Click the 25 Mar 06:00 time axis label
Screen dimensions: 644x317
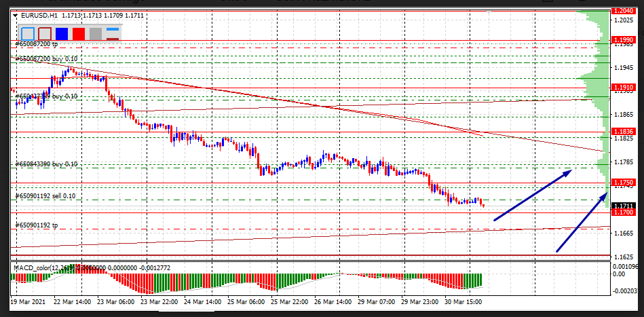(x=246, y=300)
